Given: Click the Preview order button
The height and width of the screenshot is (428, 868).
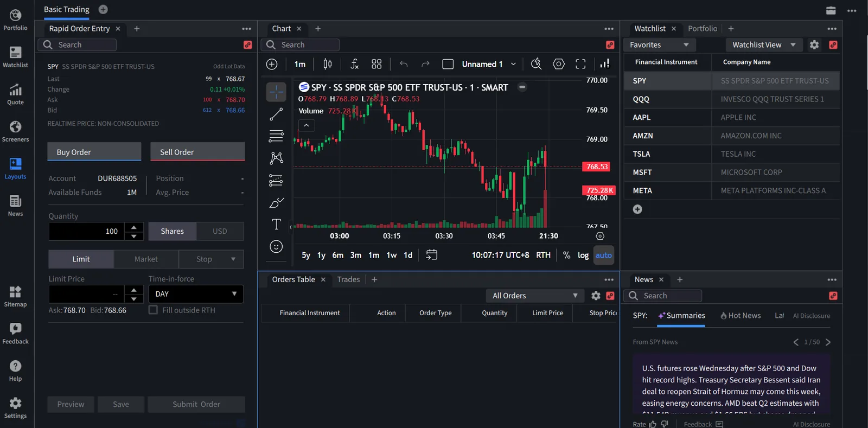Looking at the screenshot, I should (71, 404).
